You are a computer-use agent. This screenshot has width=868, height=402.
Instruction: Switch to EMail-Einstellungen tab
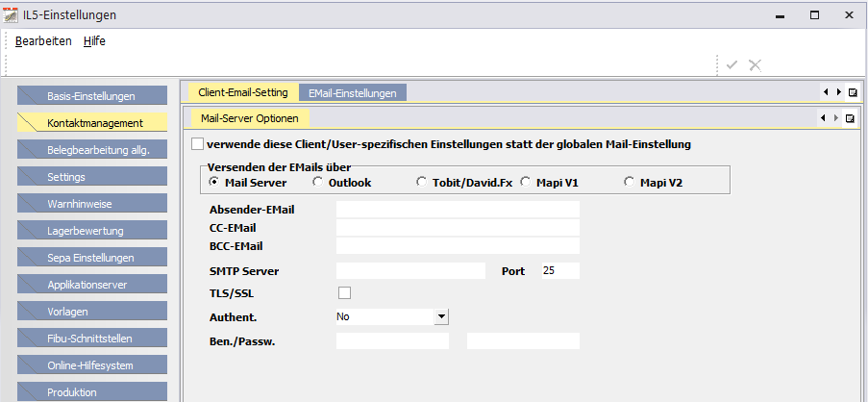point(353,93)
